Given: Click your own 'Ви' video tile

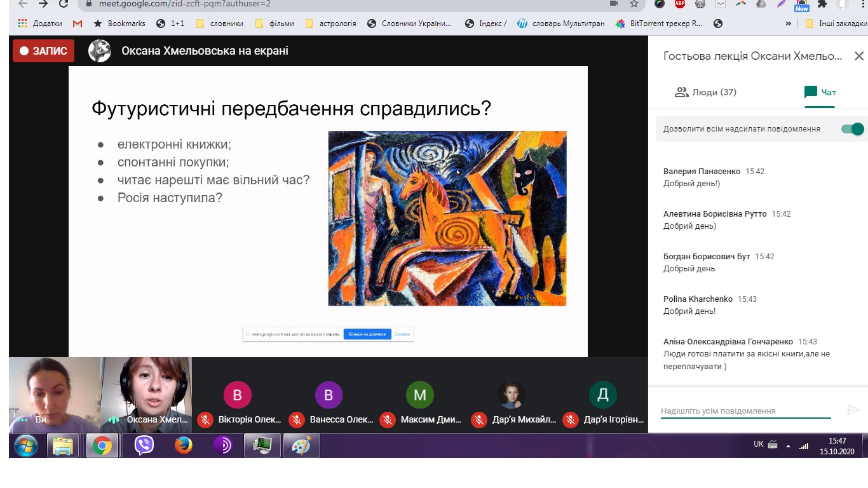Looking at the screenshot, I should tap(55, 395).
